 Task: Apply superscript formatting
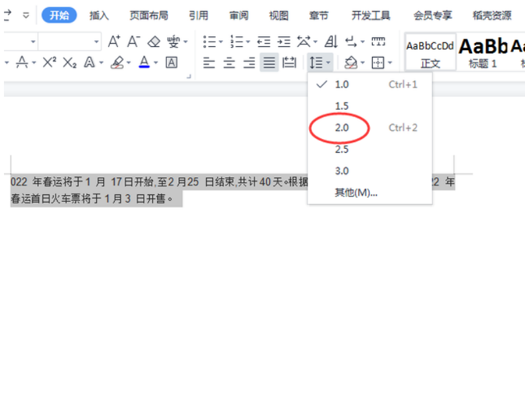pos(49,62)
